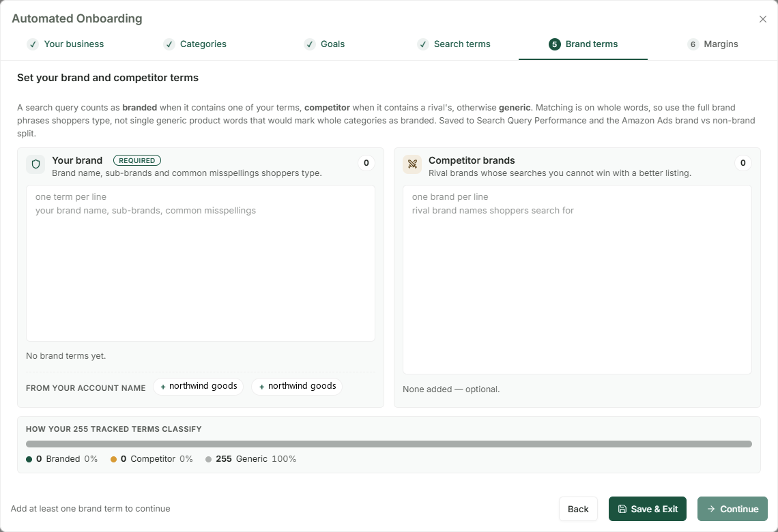
Task: Click '0 Competitor 0%' legend text
Action: point(157,459)
